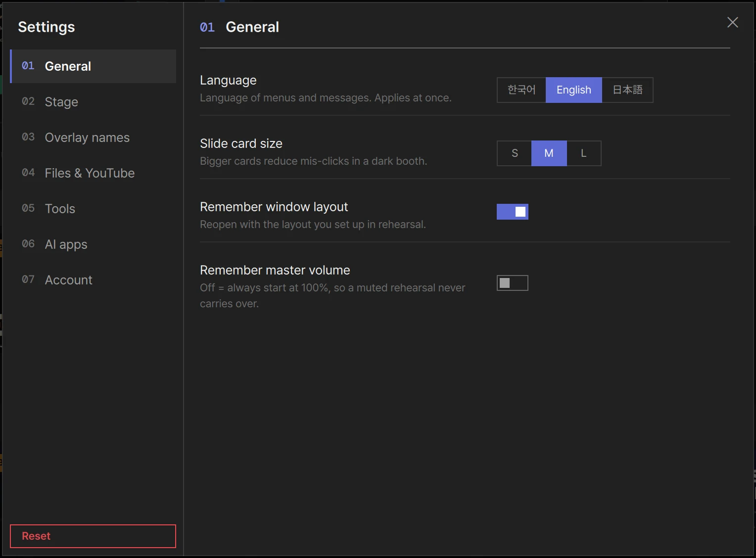Set language to Korean (한국어)
Screen dimensions: 756x558
521,90
